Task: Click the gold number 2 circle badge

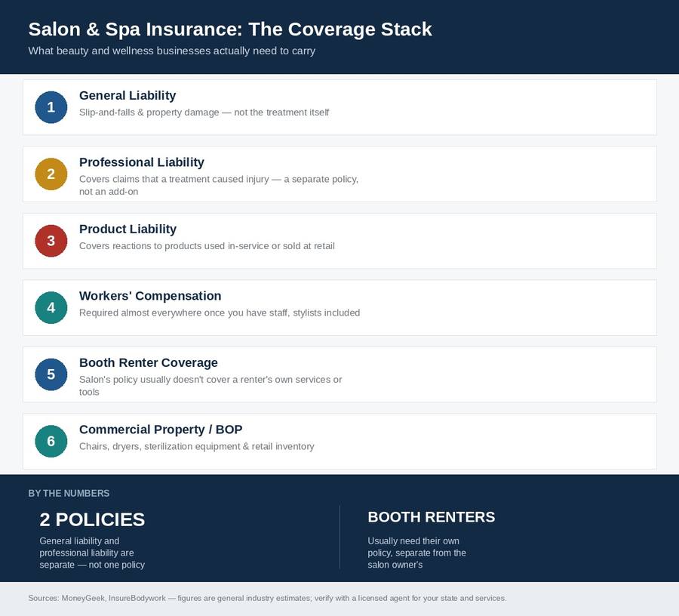Action: click(51, 174)
